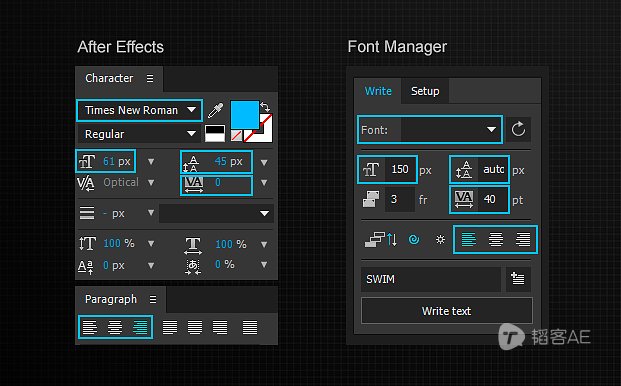Expand the font size dropdown arrow

click(x=151, y=162)
